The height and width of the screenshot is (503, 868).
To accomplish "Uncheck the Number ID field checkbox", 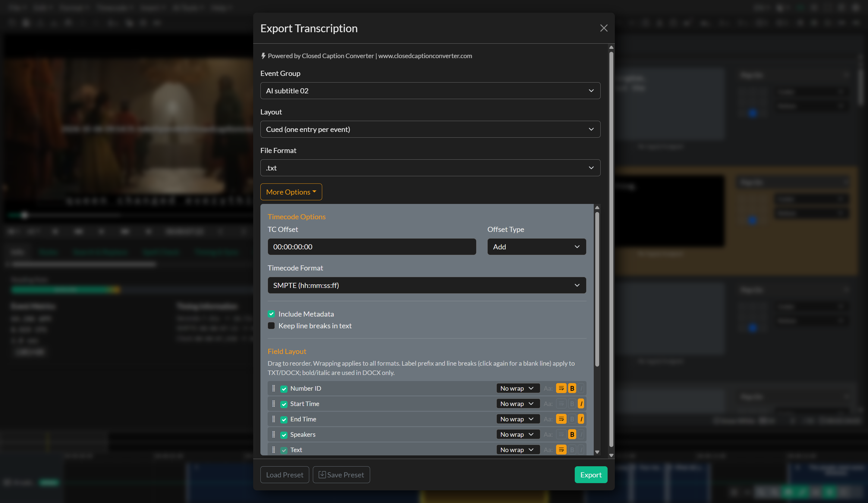I will (284, 389).
